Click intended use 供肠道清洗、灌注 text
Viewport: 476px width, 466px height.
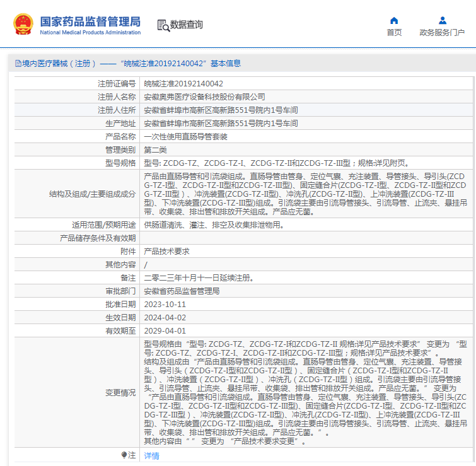pos(214,225)
